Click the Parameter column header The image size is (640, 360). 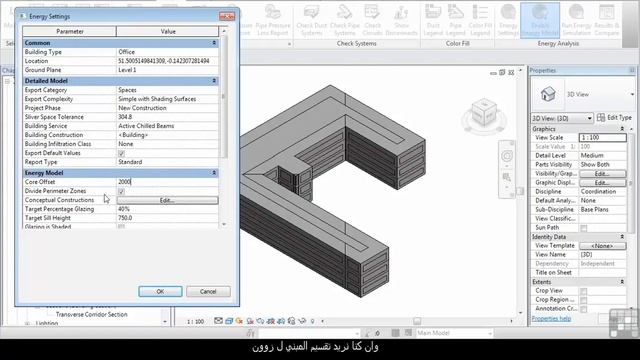click(x=69, y=31)
